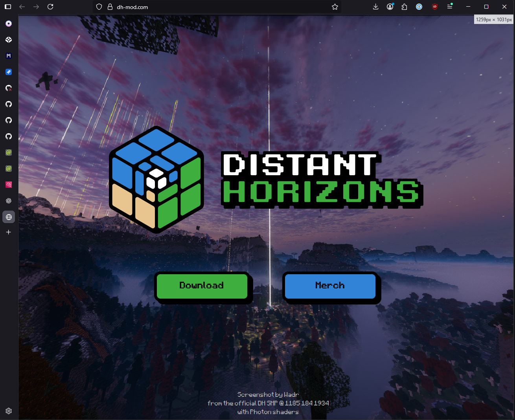Go forward with the forward arrow

tap(36, 7)
